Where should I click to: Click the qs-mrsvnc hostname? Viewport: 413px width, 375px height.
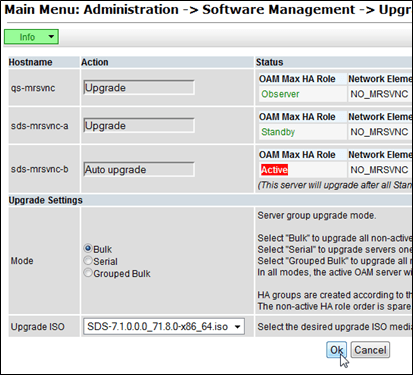33,88
